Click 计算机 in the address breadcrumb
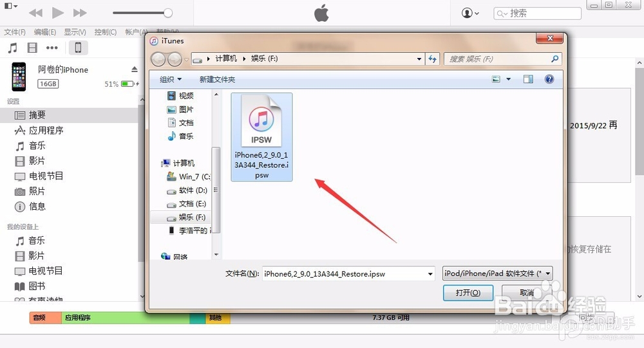 (226, 59)
